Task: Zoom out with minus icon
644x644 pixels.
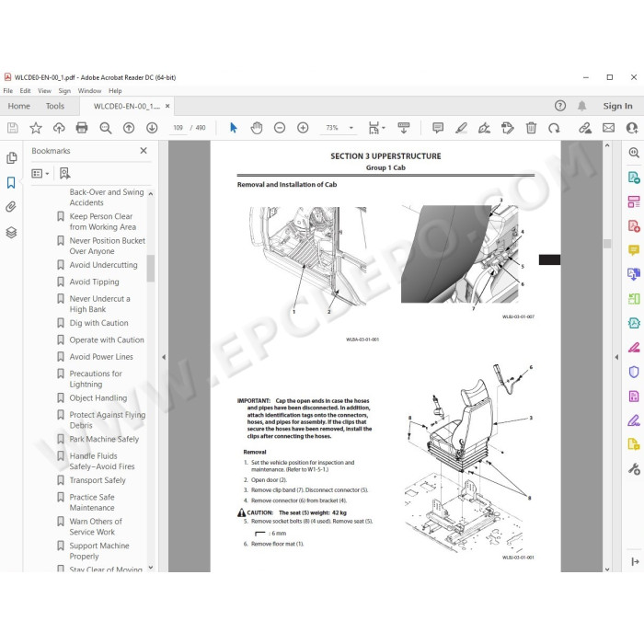Action: point(280,128)
